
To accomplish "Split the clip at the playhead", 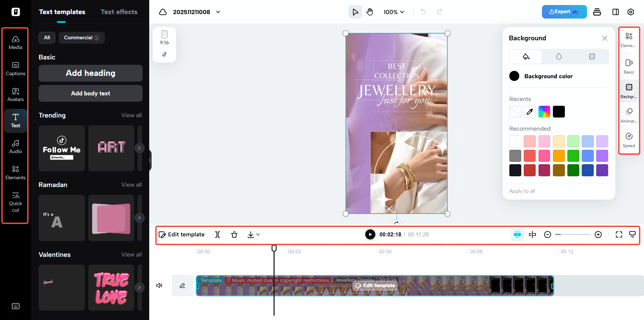I will [217, 234].
